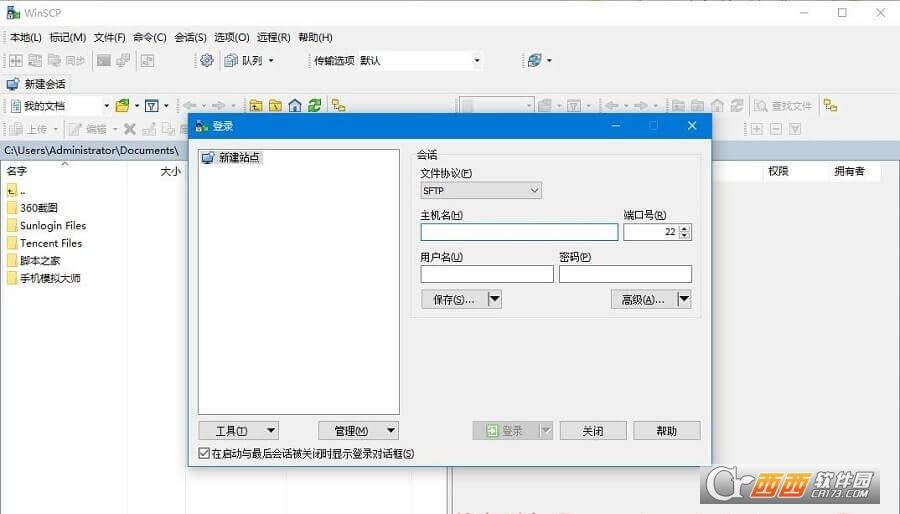900x514 pixels.
Task: Click the local filter icon
Action: point(152,106)
